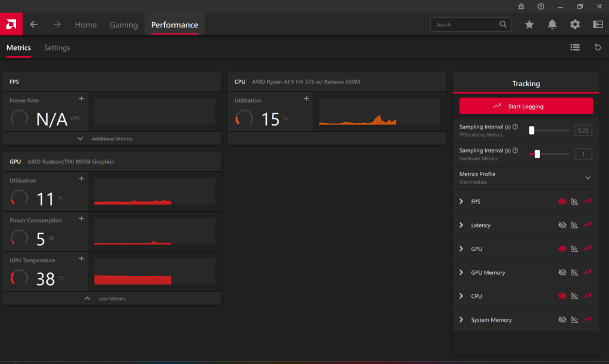Viewport: 609px width, 364px height.
Task: Show Latency metrics via eye icon
Action: click(x=562, y=225)
